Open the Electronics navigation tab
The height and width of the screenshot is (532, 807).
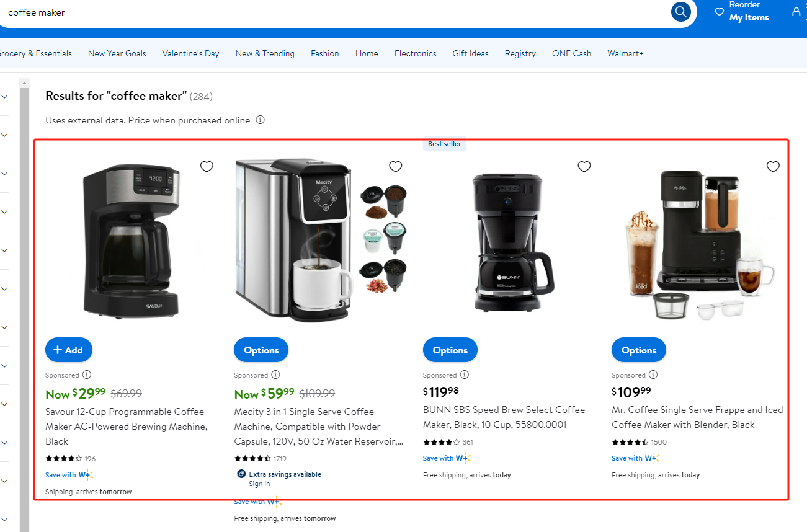tap(416, 53)
